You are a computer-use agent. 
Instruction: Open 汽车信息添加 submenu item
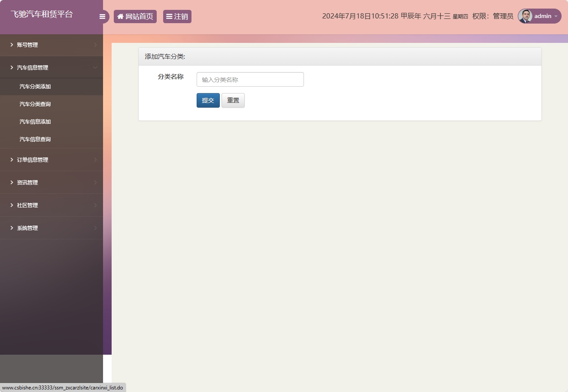point(52,122)
